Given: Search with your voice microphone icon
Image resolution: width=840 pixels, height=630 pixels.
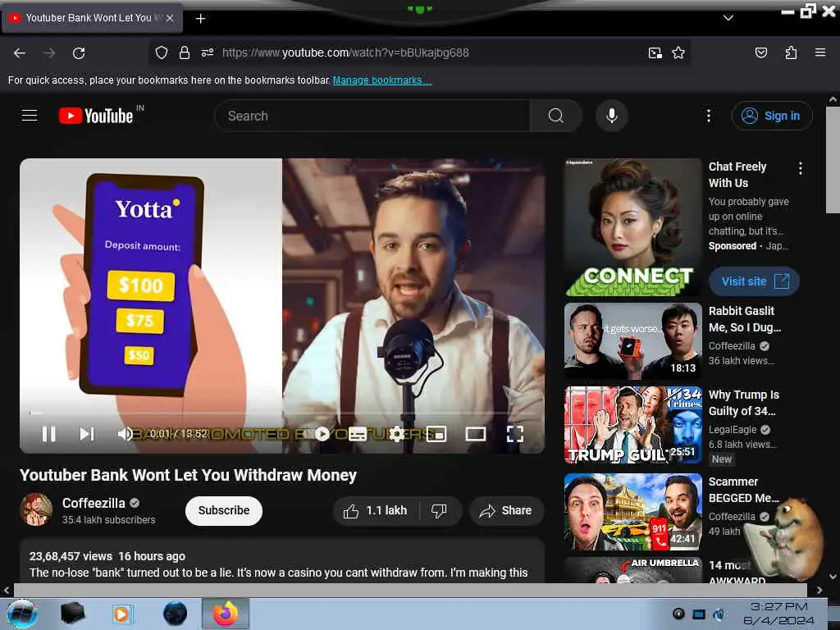Looking at the screenshot, I should [611, 116].
